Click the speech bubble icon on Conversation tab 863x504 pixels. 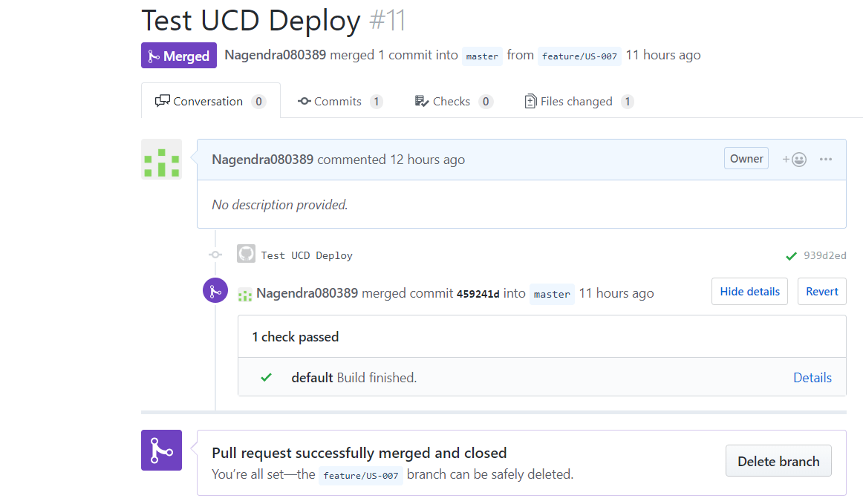tap(162, 101)
